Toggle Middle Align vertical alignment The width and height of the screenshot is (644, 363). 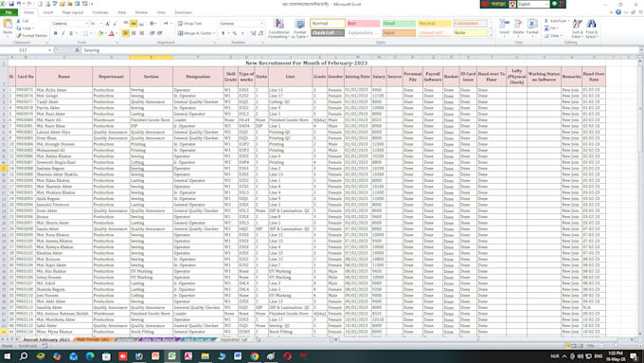[x=134, y=24]
